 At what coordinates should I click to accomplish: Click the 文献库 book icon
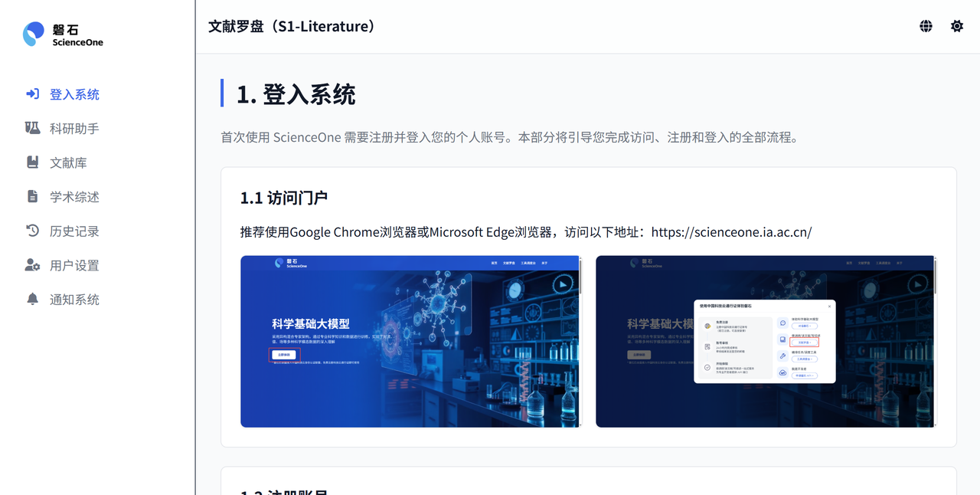click(x=31, y=162)
